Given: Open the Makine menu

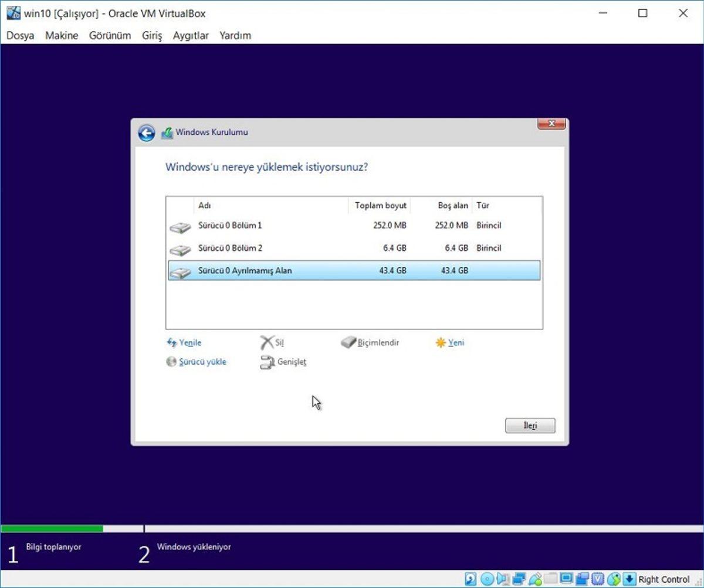Looking at the screenshot, I should (61, 35).
